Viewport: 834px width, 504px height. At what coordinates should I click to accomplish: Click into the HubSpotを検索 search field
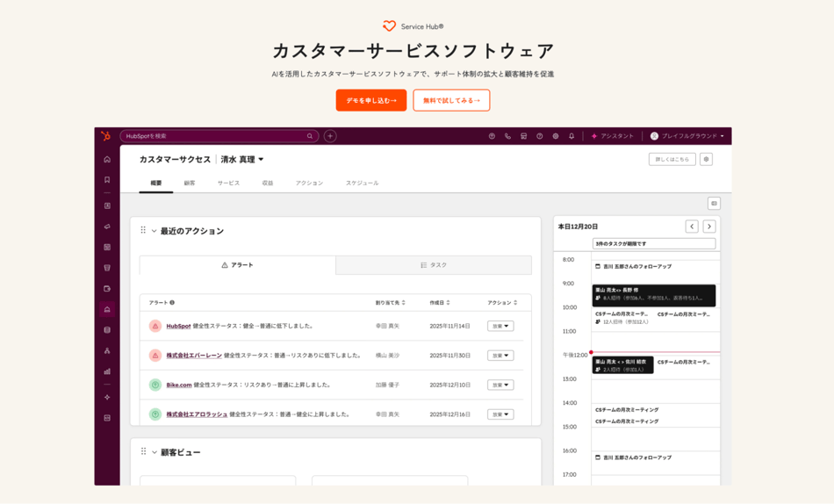tap(215, 136)
